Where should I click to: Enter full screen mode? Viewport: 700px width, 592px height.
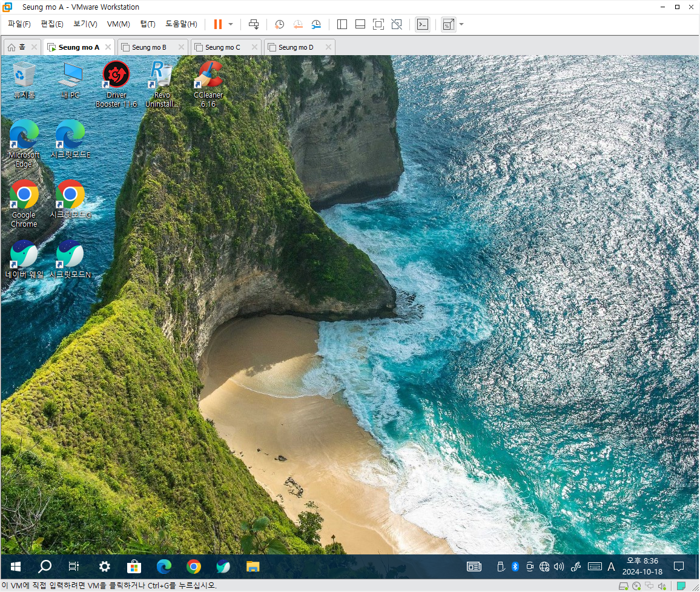378,24
